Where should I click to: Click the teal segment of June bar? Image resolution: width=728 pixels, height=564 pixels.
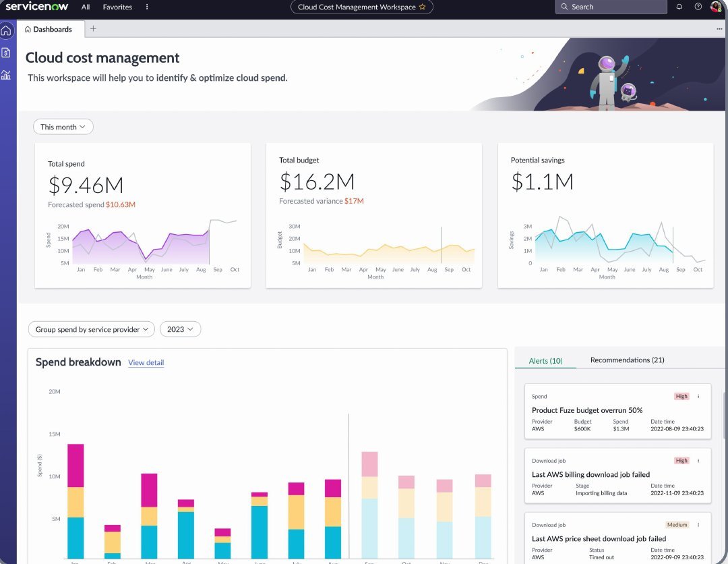260,532
